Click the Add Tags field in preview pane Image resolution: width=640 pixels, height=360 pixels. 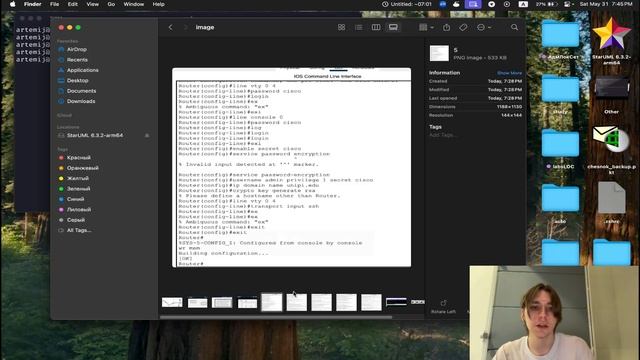click(x=443, y=135)
